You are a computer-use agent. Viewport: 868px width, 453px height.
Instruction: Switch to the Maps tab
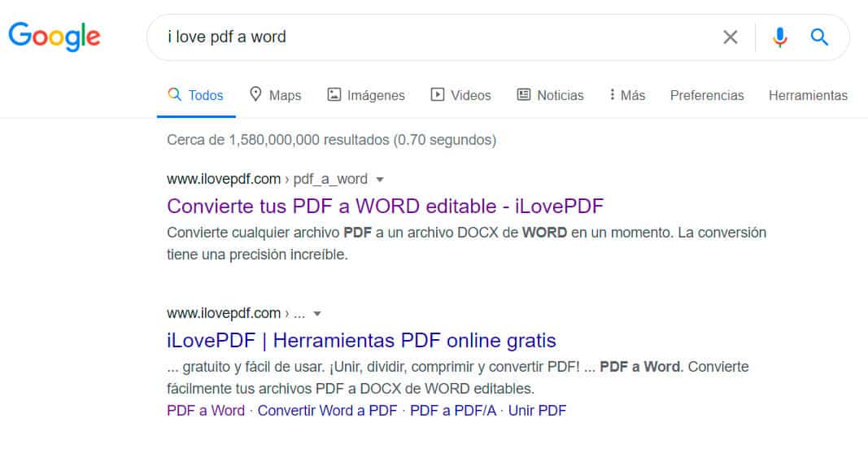tap(275, 95)
